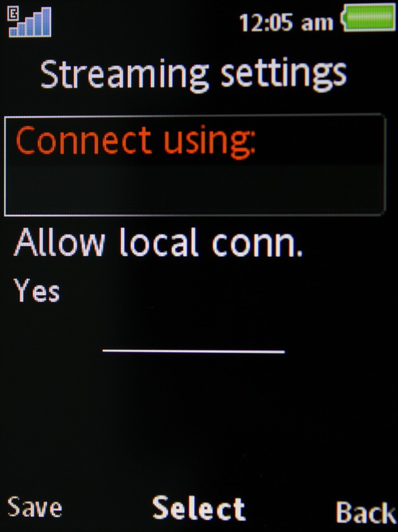The width and height of the screenshot is (398, 532).
Task: Tap the word 'Allow' in the second option
Action: (x=60, y=243)
